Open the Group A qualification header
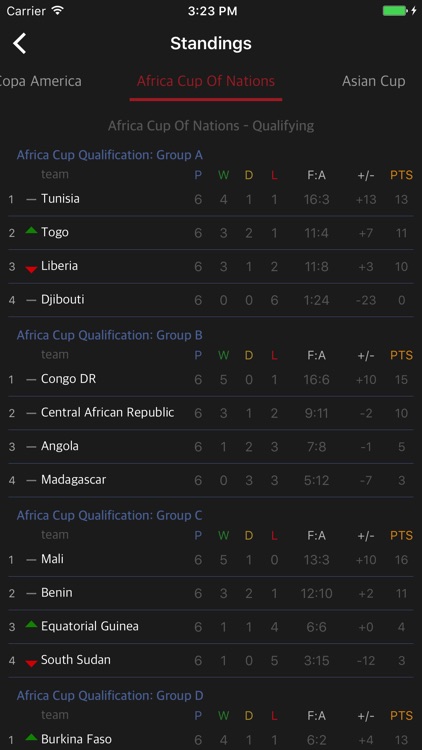 coord(110,155)
